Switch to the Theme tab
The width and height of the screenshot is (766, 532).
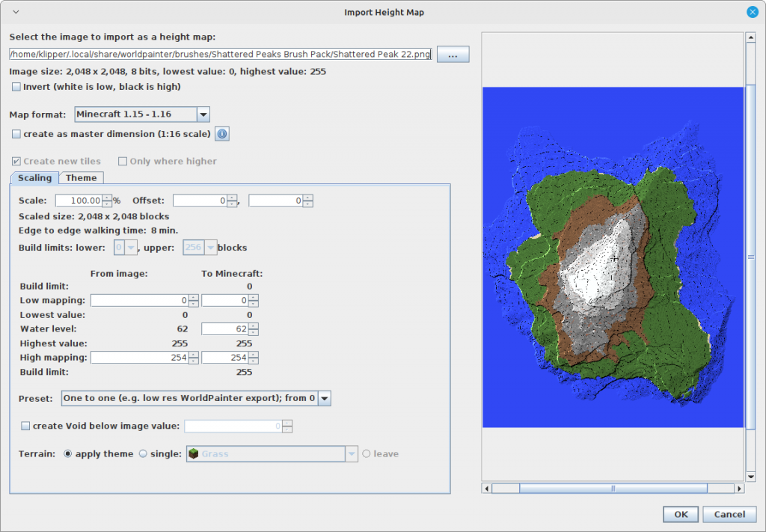81,177
